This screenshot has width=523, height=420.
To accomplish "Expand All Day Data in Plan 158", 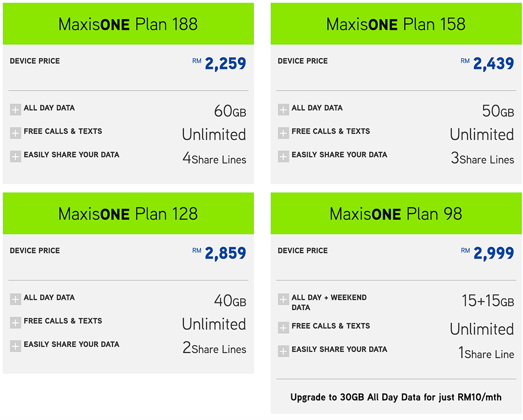I will pyautogui.click(x=283, y=110).
